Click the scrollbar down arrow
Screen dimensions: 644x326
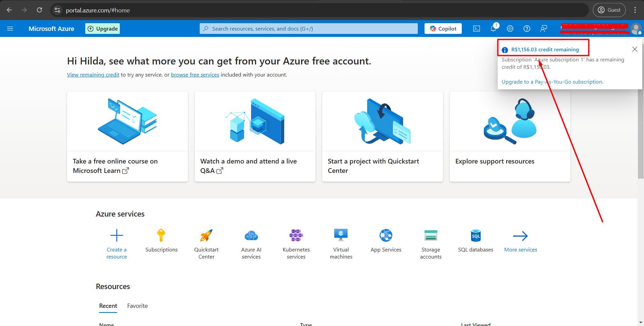click(x=641, y=323)
